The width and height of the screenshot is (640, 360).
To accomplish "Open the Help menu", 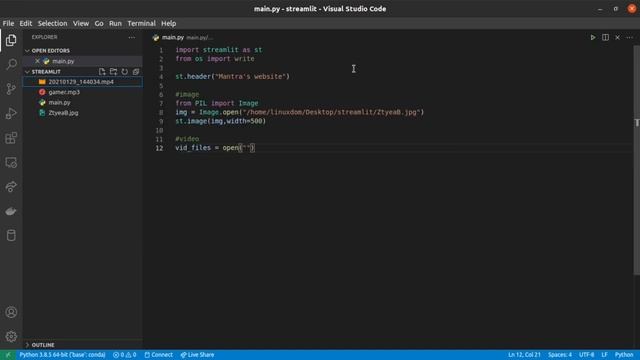I will (168, 23).
